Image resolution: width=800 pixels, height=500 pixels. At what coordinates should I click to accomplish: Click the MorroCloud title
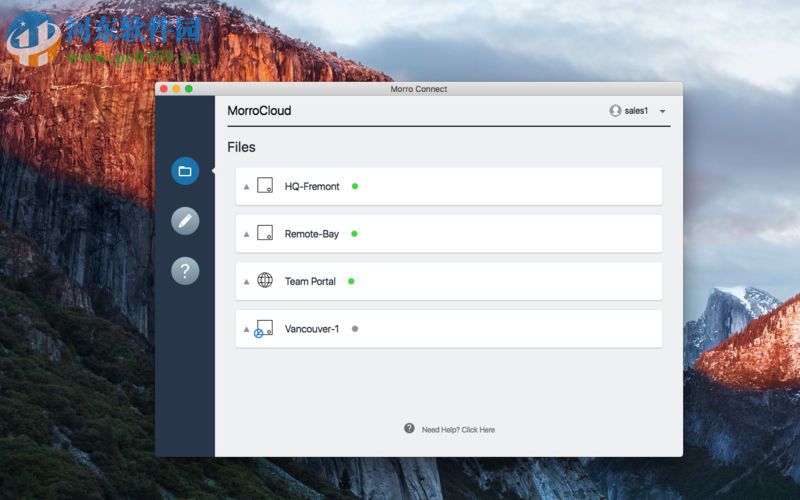(259, 111)
